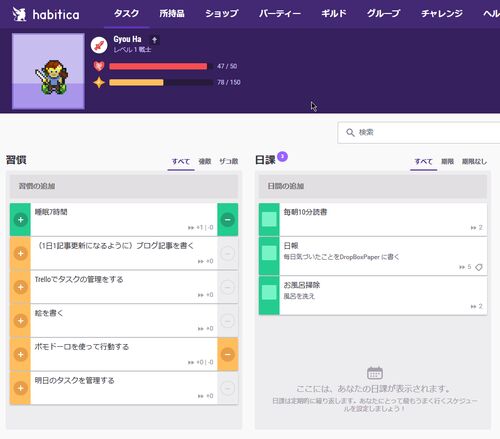The height and width of the screenshot is (439, 500).
Task: Click the up arrow badge next to Gyou Ha
Action: pos(154,40)
